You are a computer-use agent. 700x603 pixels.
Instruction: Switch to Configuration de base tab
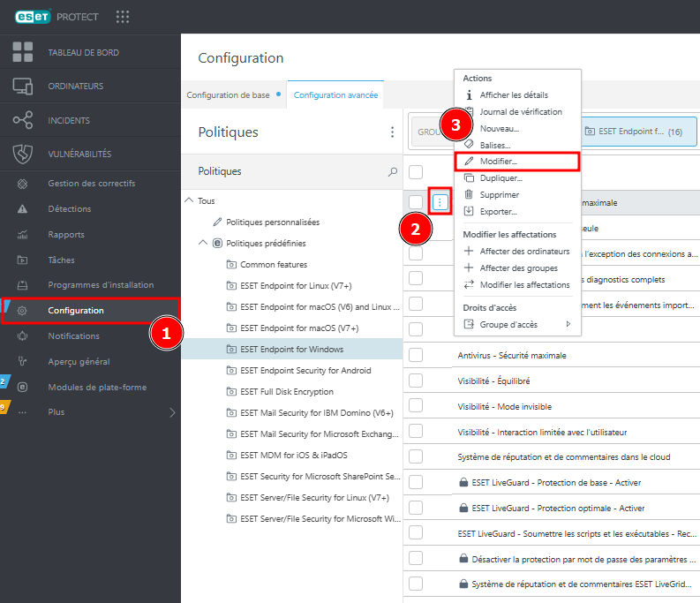(234, 95)
